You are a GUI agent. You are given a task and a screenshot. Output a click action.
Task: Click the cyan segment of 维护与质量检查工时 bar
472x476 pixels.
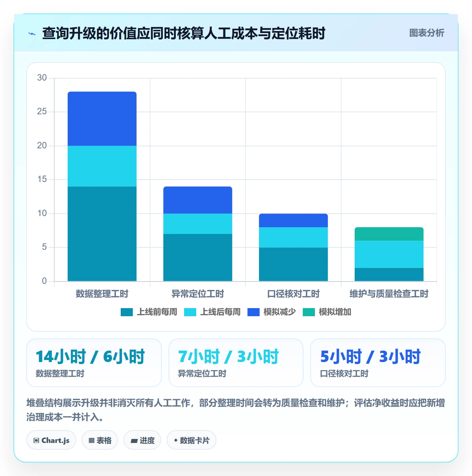click(x=389, y=254)
